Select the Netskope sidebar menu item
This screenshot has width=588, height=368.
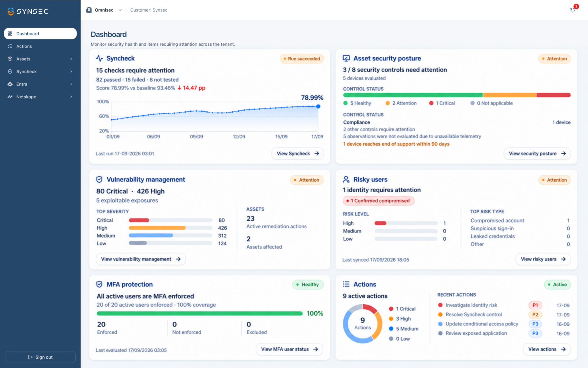(x=40, y=97)
